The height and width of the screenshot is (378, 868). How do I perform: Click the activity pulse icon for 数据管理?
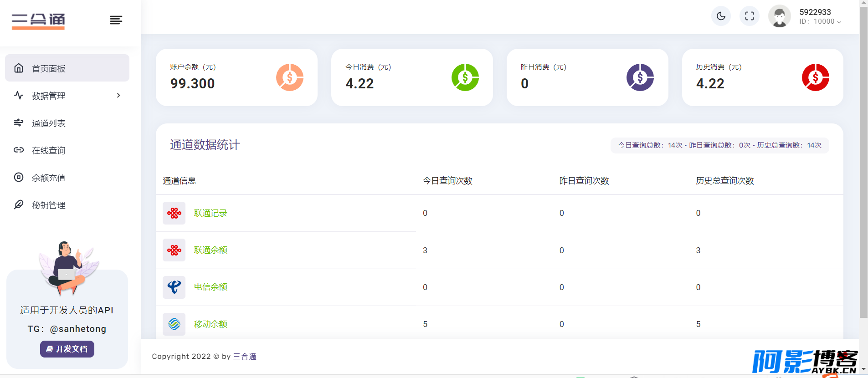(x=19, y=95)
